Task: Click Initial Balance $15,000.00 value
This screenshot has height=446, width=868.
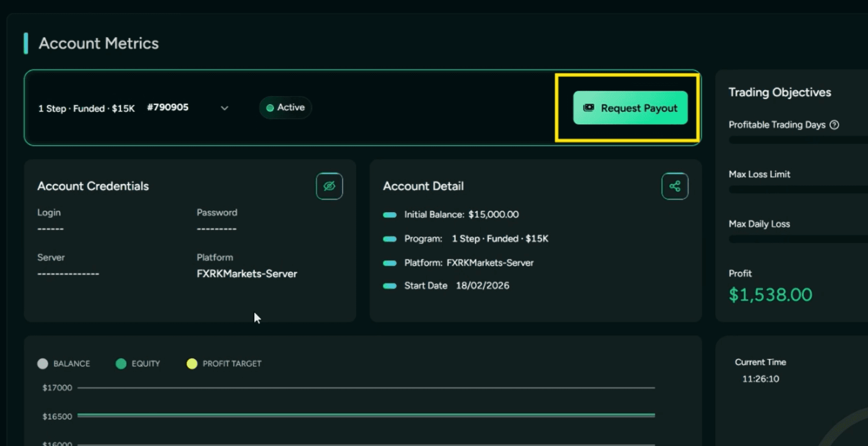Action: [493, 214]
